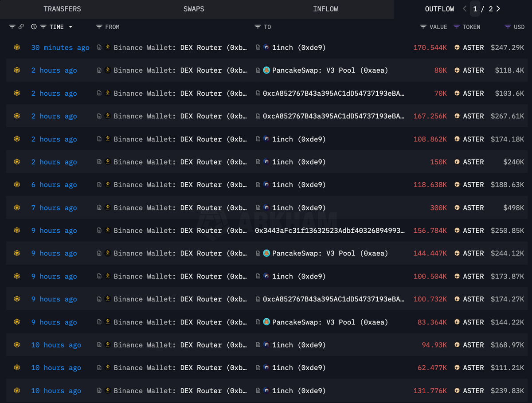Click the value 131.776K

[x=430, y=391]
